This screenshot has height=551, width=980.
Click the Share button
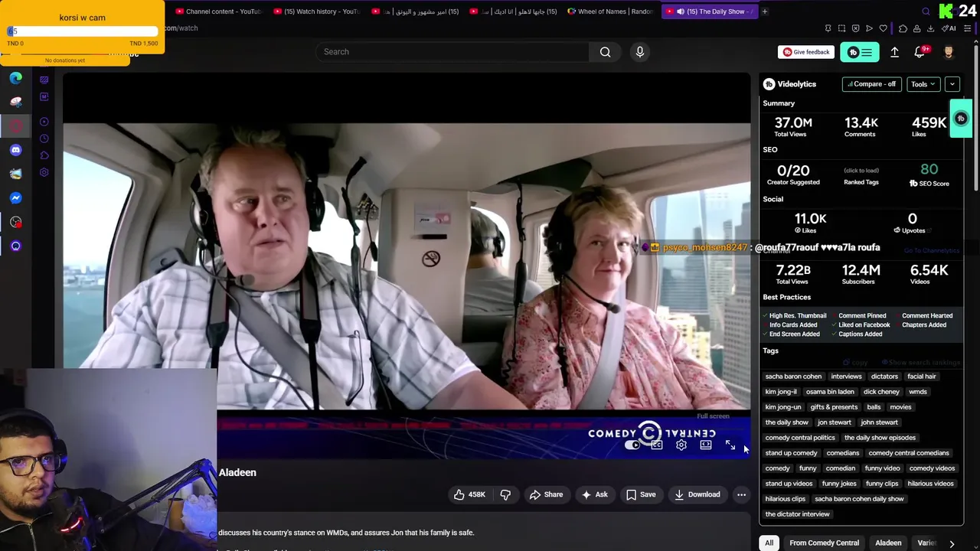click(x=547, y=494)
